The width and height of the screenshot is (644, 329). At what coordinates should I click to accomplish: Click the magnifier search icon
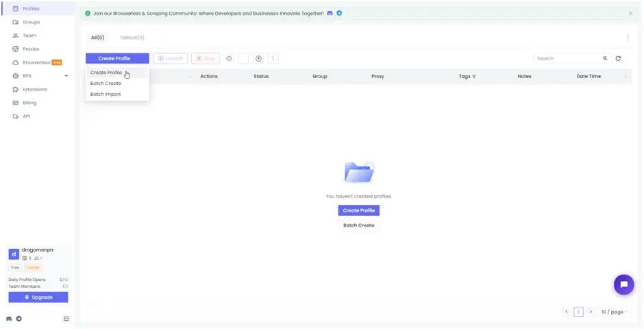[x=605, y=58]
